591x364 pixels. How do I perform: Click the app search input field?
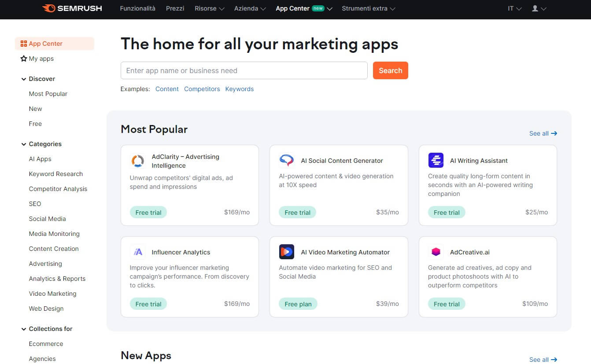coord(244,70)
